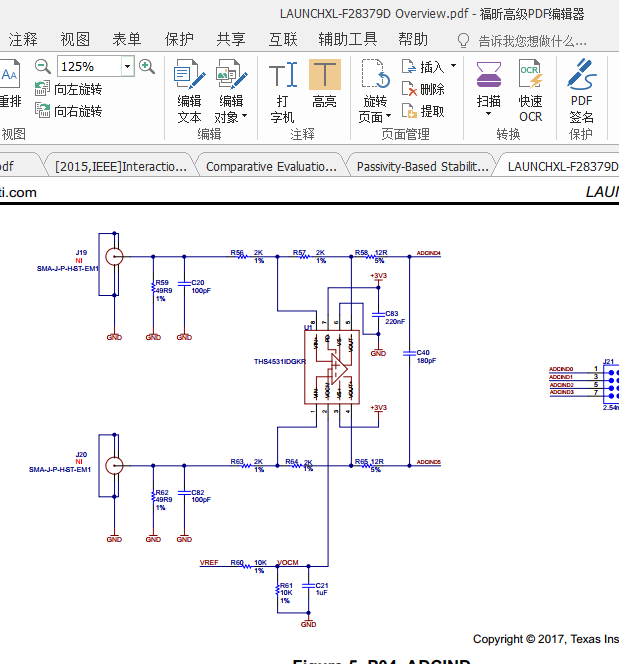Image resolution: width=619 pixels, height=664 pixels.
Task: Click the ADCIND4 net label
Action: tap(428, 253)
